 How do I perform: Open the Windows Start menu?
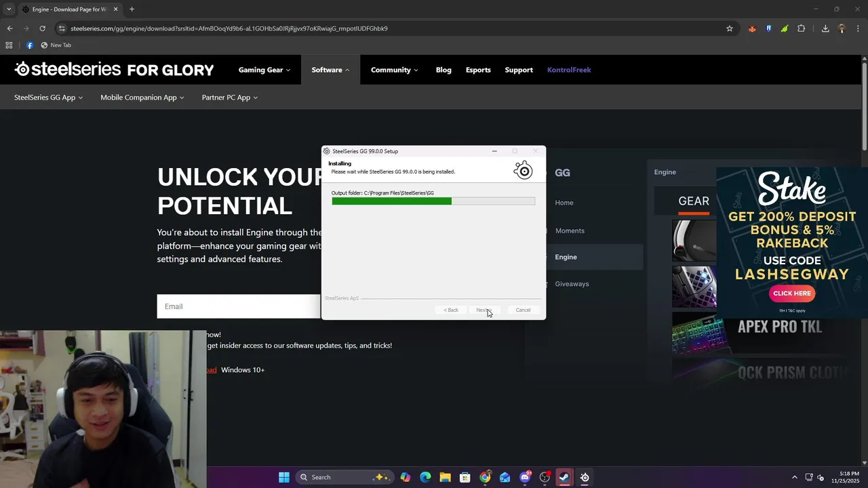coord(284,477)
